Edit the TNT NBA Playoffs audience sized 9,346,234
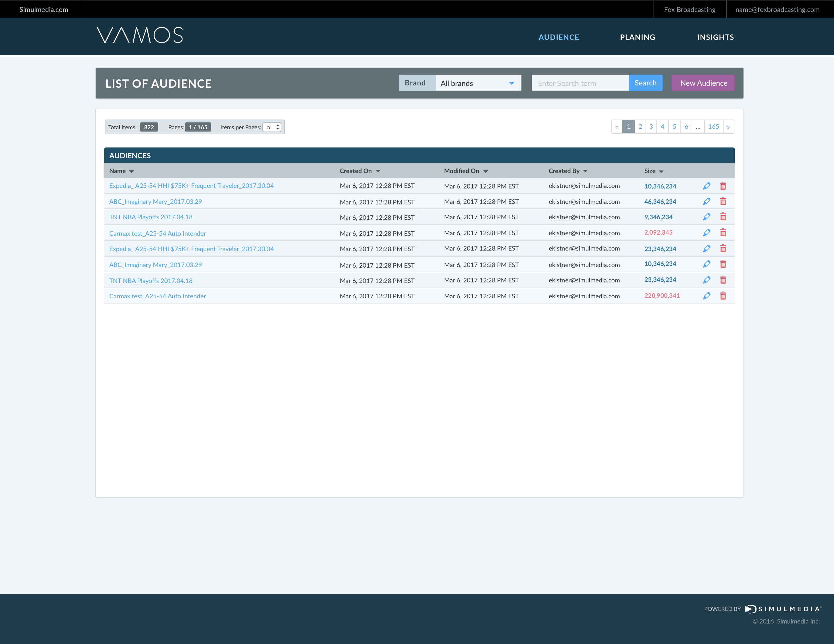This screenshot has width=834, height=644. tap(706, 217)
